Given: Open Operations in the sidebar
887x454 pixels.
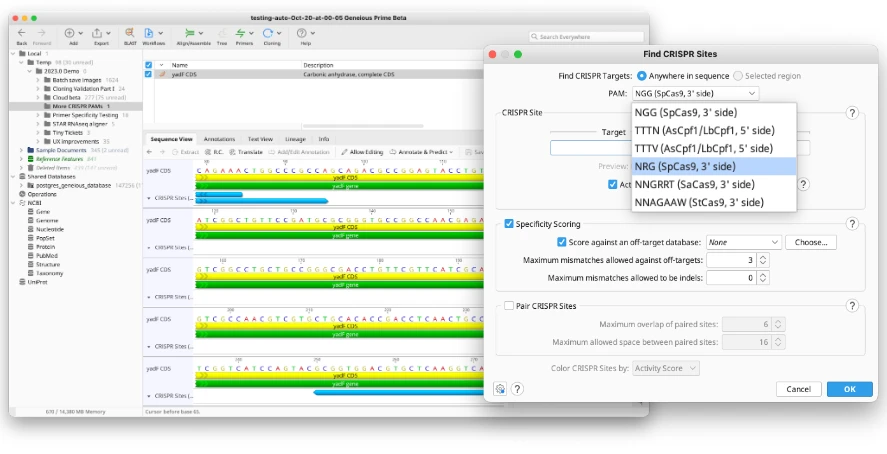Looking at the screenshot, I should pyautogui.click(x=42, y=194).
